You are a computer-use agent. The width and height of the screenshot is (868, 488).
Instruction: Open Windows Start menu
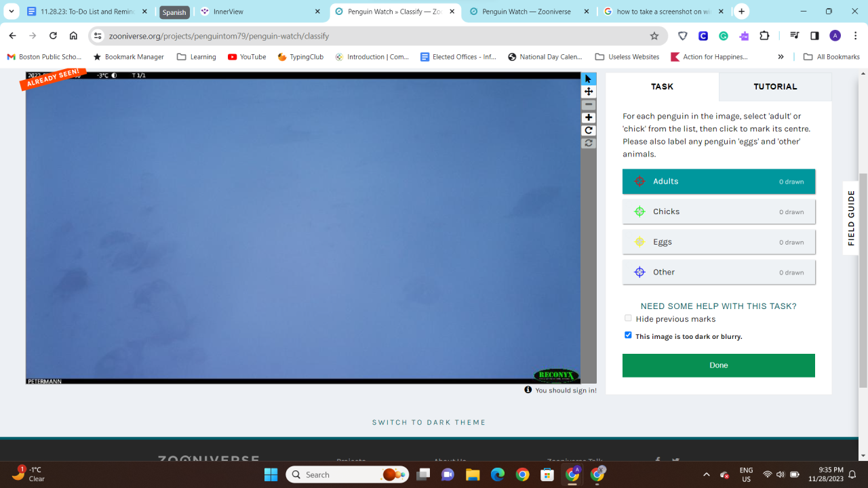(271, 474)
